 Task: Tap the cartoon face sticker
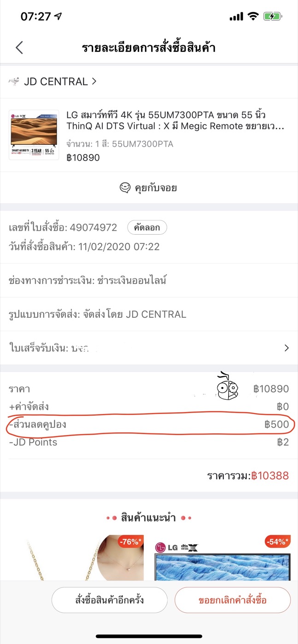(x=227, y=387)
